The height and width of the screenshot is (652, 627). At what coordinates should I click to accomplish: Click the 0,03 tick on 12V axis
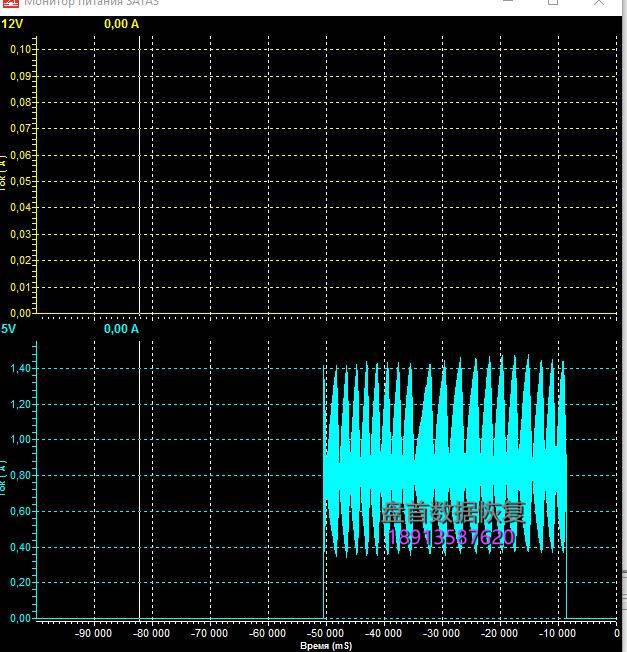pyautogui.click(x=21, y=234)
